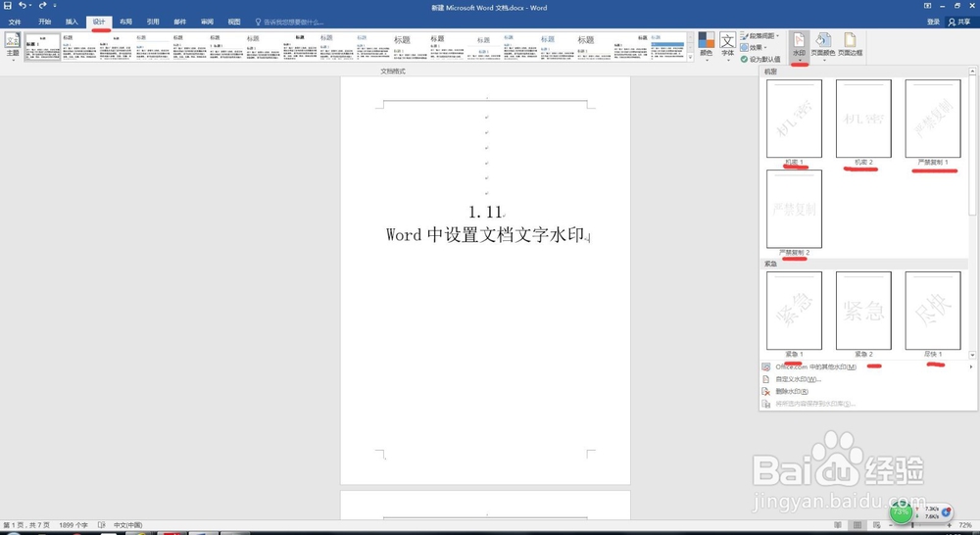Switch to the 插入 (Insert) tab
The image size is (980, 535).
72,22
